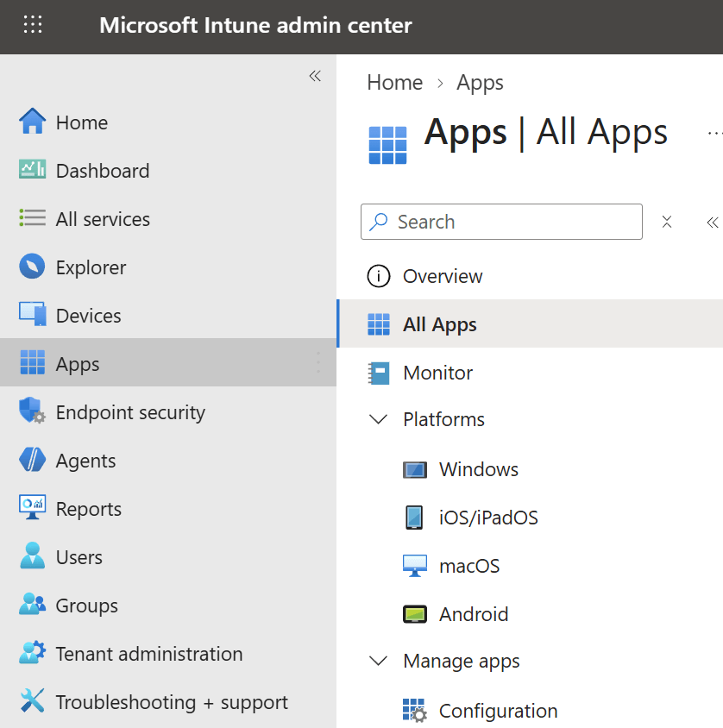Click the large Apps blade title icon

click(387, 145)
